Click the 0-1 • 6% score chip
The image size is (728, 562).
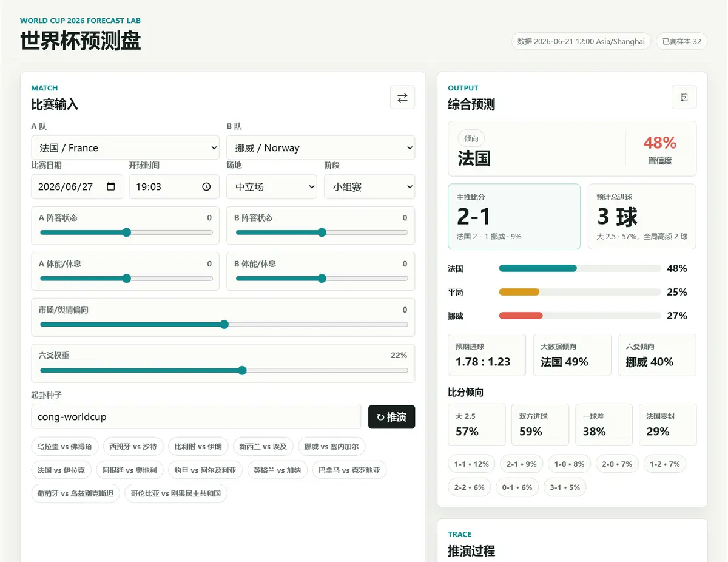coord(517,487)
